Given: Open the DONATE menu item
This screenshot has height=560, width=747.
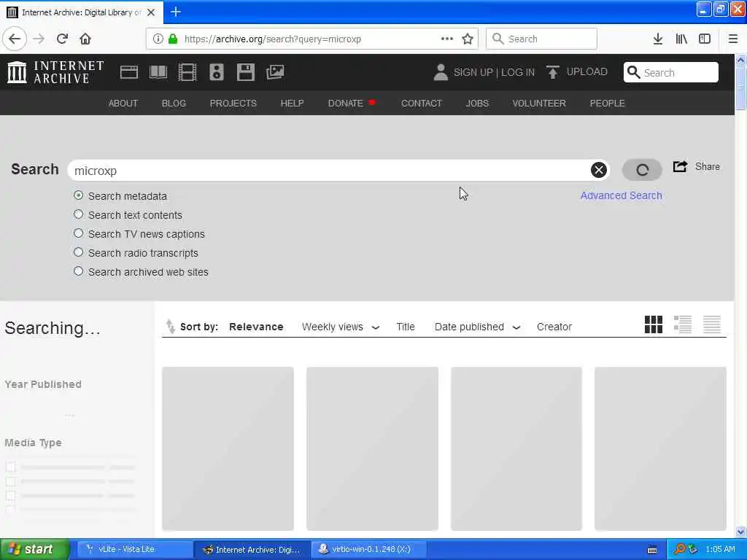Looking at the screenshot, I should (x=345, y=104).
